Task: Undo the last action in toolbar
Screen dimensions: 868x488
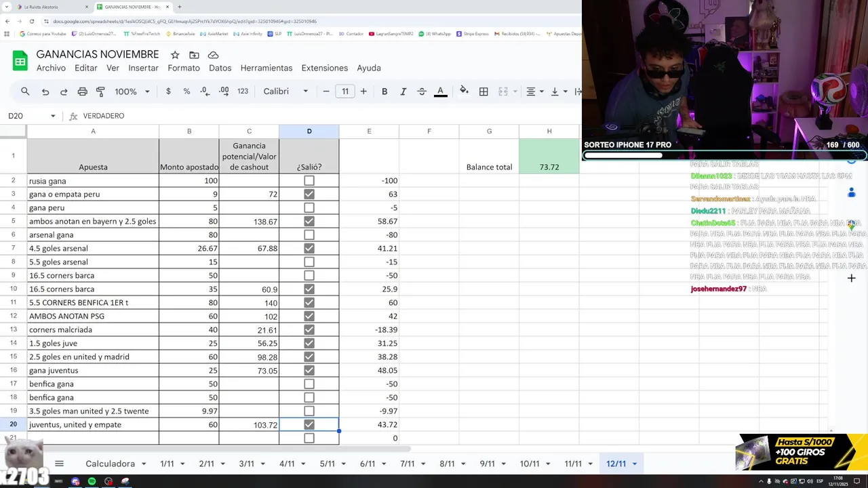Action: (x=45, y=91)
